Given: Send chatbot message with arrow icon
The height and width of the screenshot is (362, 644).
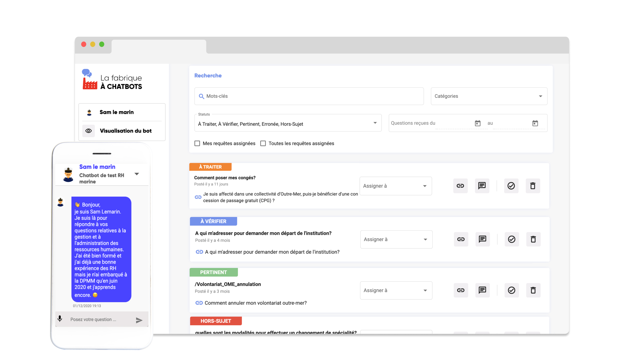Looking at the screenshot, I should click(x=139, y=320).
